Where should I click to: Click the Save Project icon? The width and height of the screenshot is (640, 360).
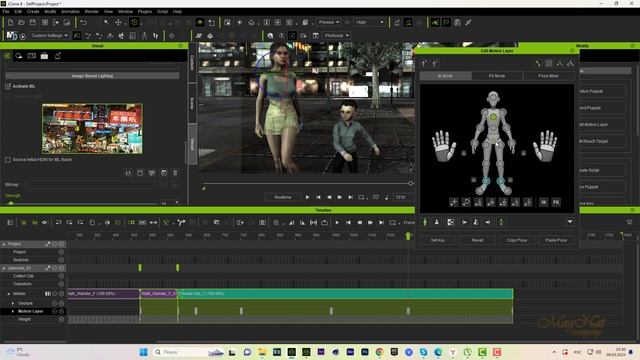(x=33, y=22)
